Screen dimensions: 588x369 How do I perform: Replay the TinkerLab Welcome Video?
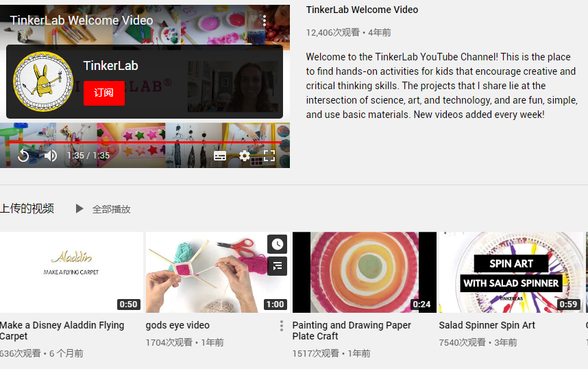(23, 156)
